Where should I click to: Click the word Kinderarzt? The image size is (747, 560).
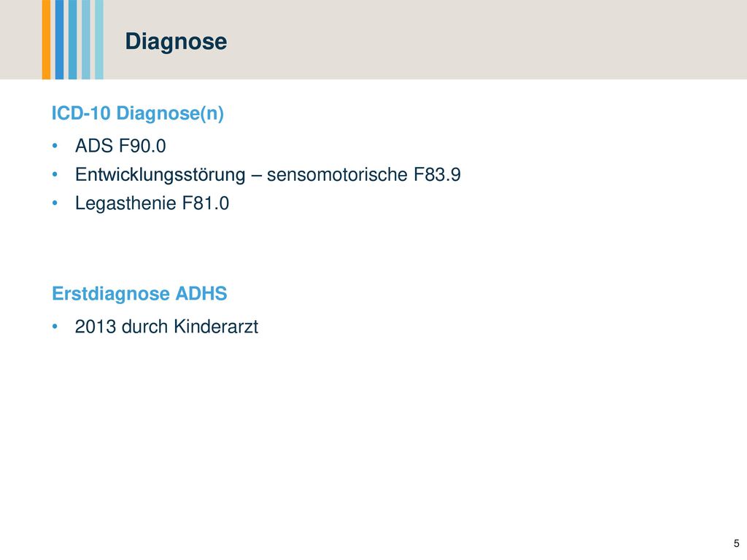point(216,327)
